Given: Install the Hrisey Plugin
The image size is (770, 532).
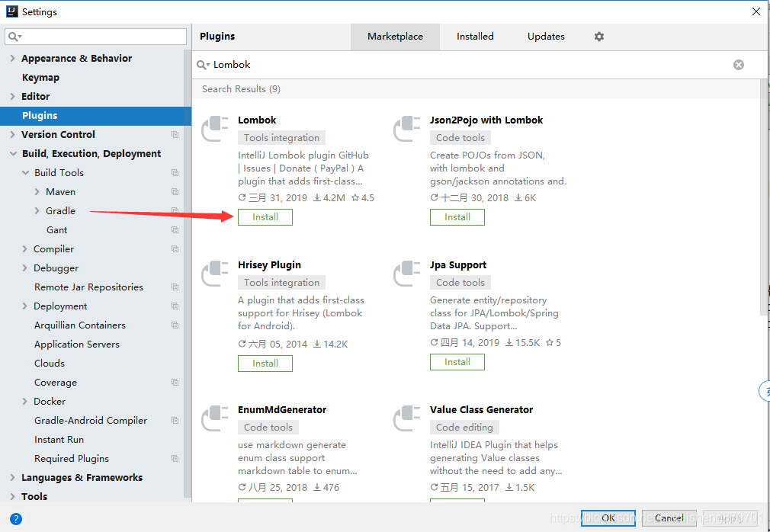Looking at the screenshot, I should tap(265, 364).
